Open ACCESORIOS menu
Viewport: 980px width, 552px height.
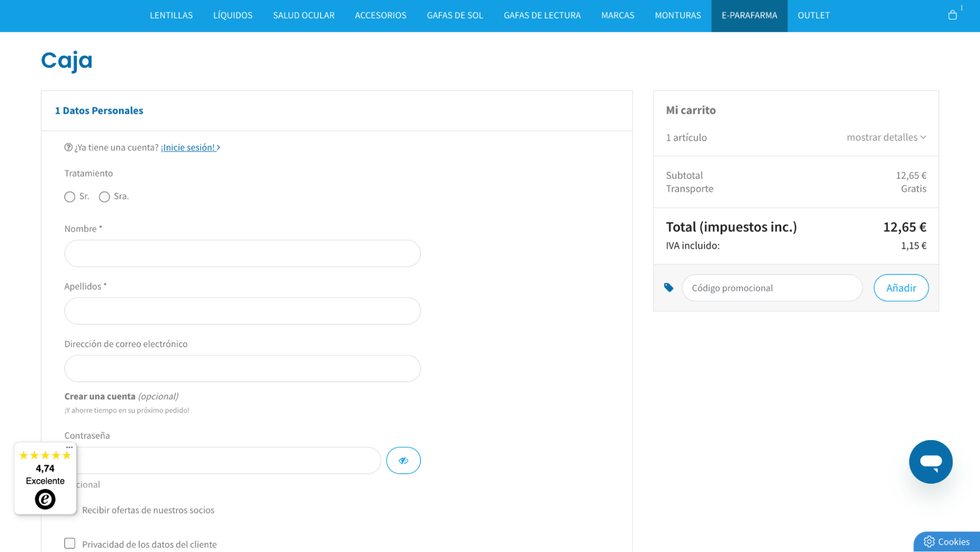click(x=380, y=15)
